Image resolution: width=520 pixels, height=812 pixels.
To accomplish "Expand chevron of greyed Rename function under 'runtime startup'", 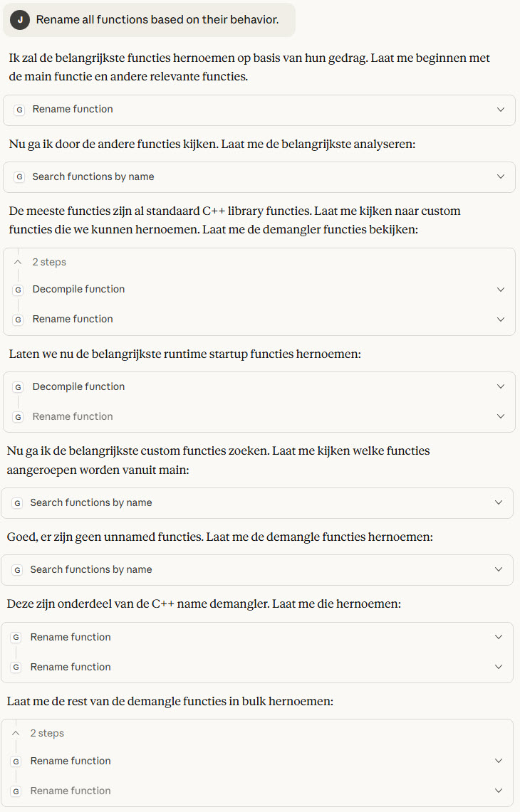I will (x=501, y=417).
